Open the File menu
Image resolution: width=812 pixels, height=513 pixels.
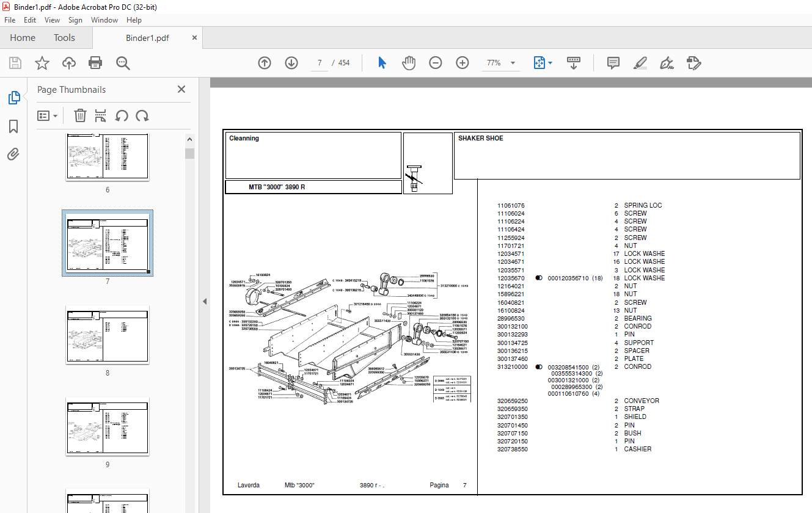tap(10, 20)
